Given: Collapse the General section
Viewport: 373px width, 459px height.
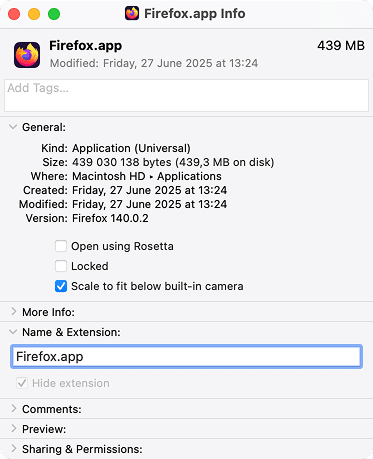Looking at the screenshot, I should [x=13, y=127].
